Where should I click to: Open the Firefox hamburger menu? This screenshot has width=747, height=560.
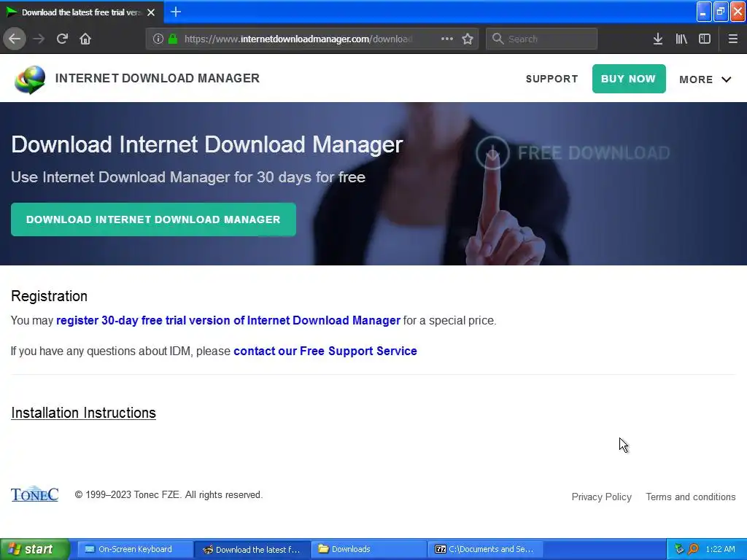coord(733,39)
